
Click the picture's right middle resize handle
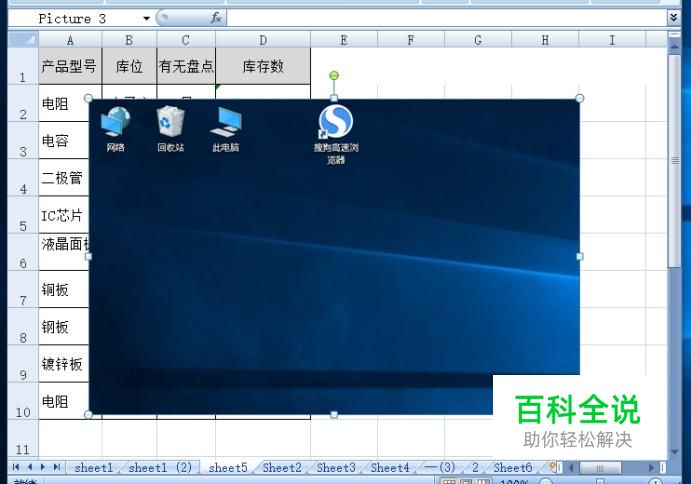580,256
